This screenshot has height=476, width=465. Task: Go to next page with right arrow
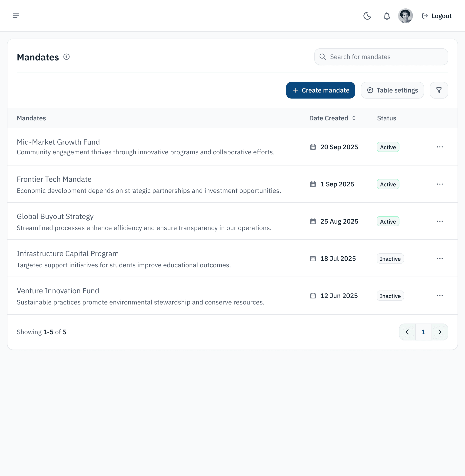[x=440, y=332]
